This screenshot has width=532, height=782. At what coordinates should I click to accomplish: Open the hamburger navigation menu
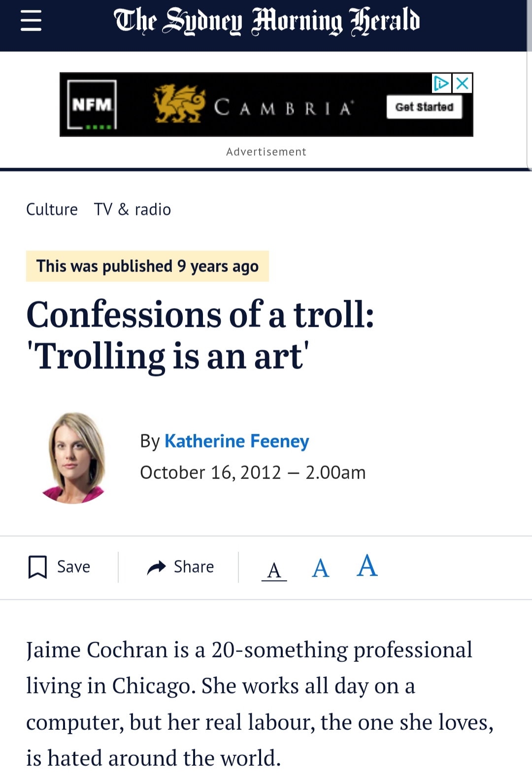[31, 21]
